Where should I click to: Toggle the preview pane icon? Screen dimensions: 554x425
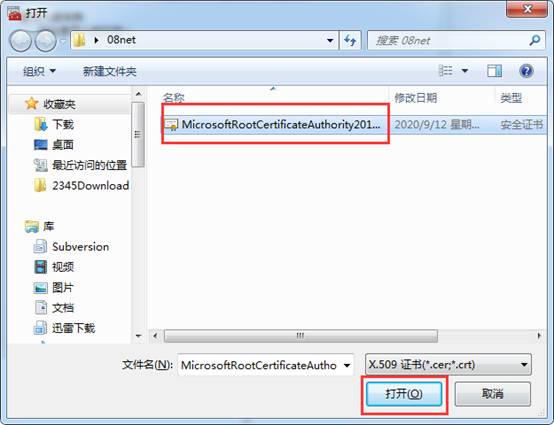pos(494,71)
